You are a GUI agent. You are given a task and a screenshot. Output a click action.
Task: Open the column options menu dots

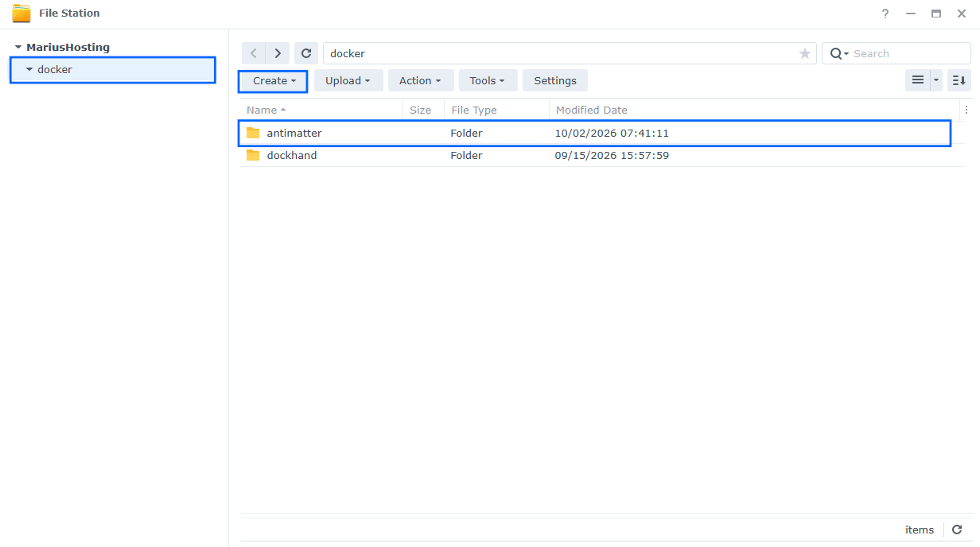pos(966,110)
